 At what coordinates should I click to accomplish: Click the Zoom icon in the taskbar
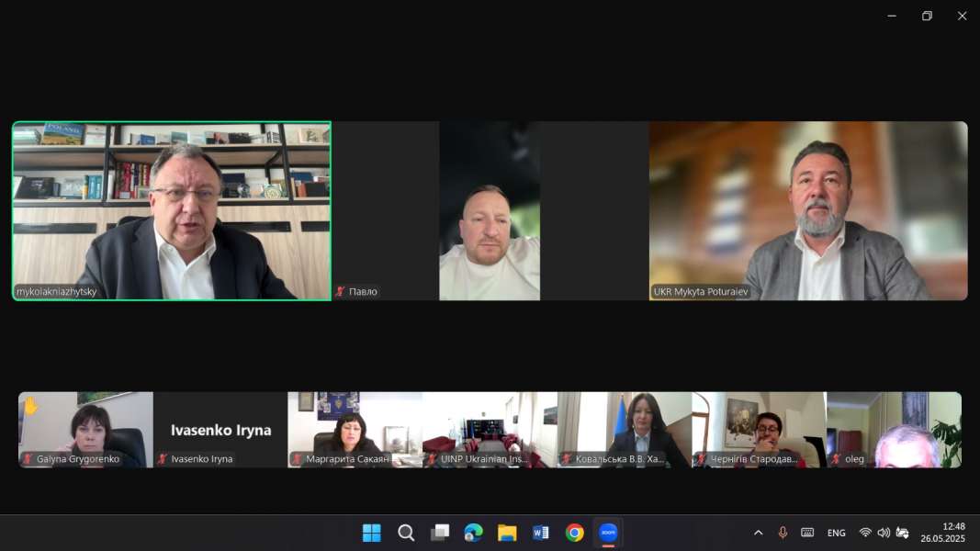click(x=608, y=533)
